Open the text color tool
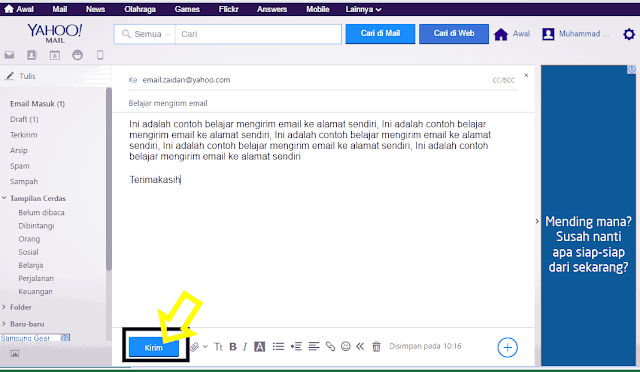Viewport: 640px width, 372px height. (x=260, y=347)
